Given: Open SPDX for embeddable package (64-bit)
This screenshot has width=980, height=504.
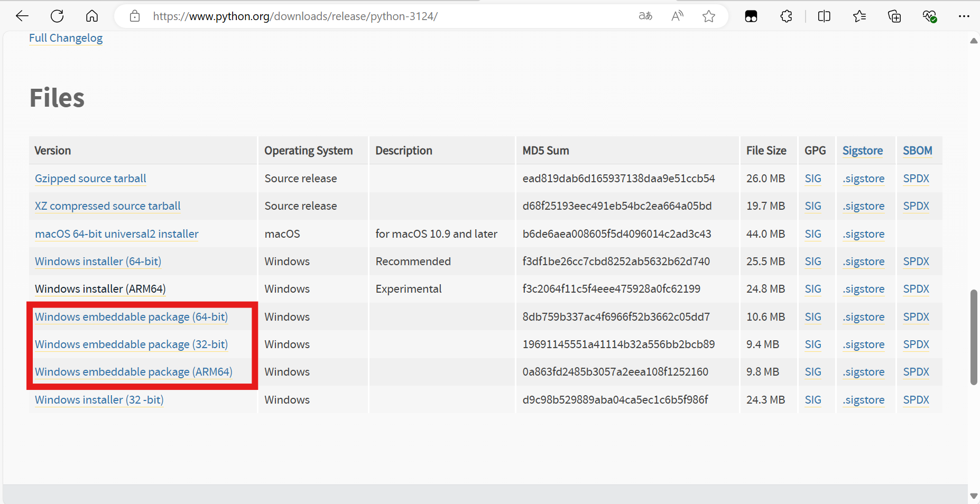Looking at the screenshot, I should tap(916, 317).
